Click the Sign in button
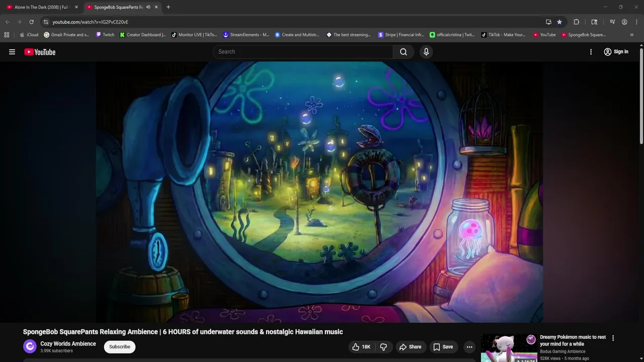644x362 pixels. point(616,52)
